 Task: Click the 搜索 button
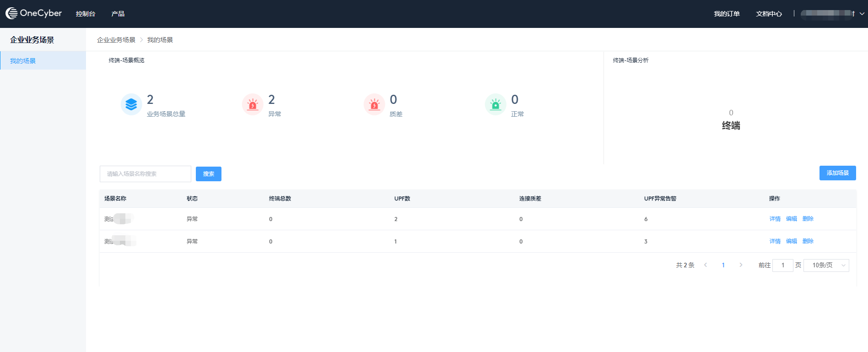pyautogui.click(x=209, y=174)
